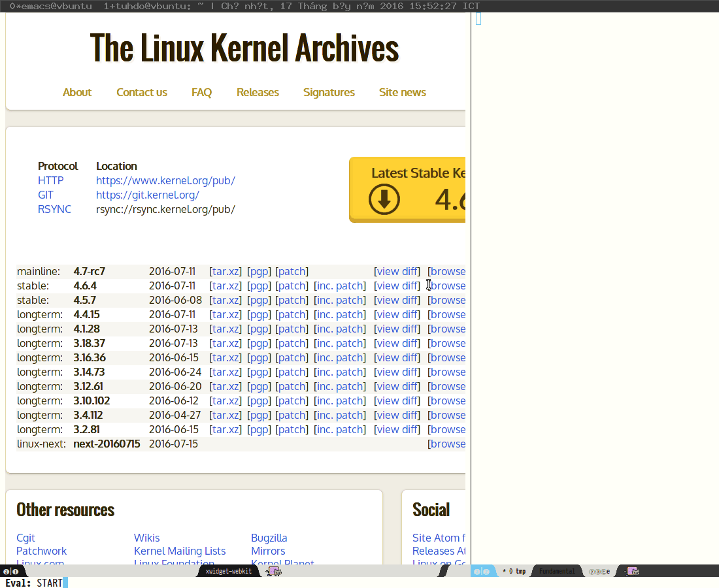Download tar.xz for longterm 3.16.36
Screen dimensions: 719x588
(x=225, y=357)
